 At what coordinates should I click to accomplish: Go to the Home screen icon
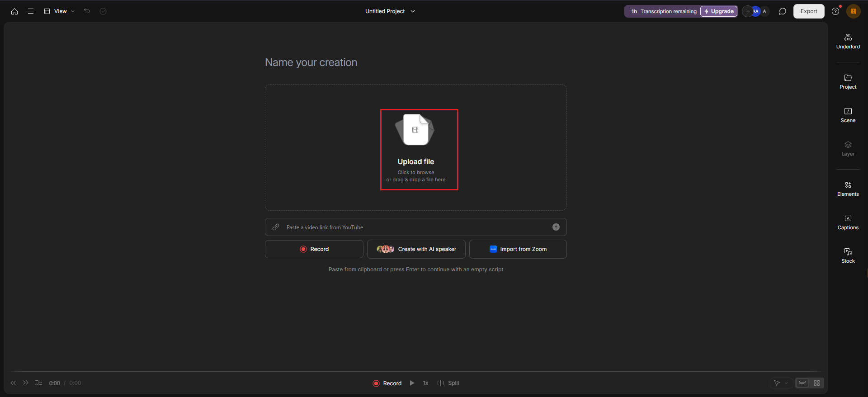[14, 11]
